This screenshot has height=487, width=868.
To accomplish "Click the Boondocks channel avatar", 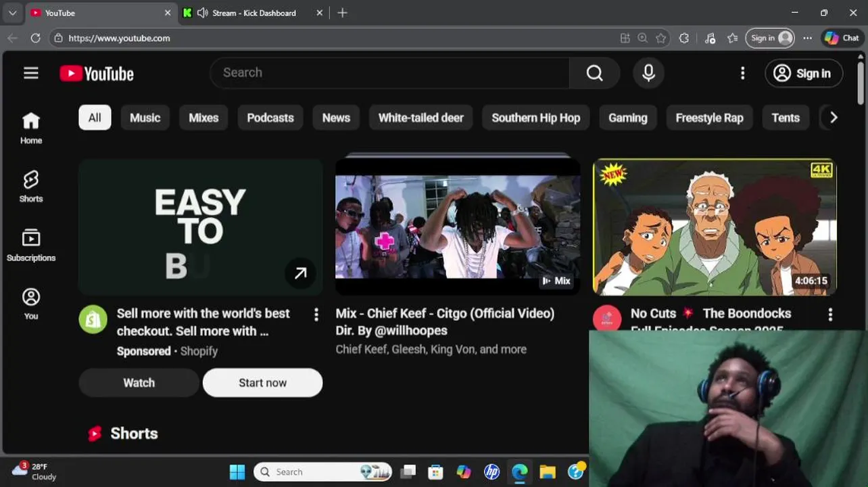I will point(607,318).
